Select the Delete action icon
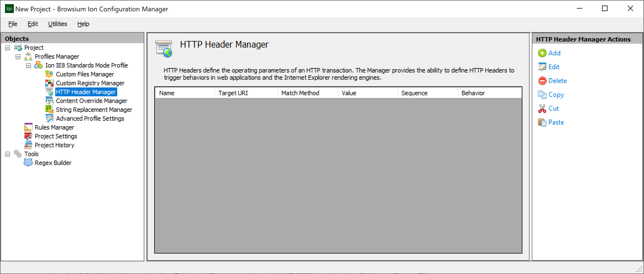This screenshot has height=274, width=644. pyautogui.click(x=543, y=81)
